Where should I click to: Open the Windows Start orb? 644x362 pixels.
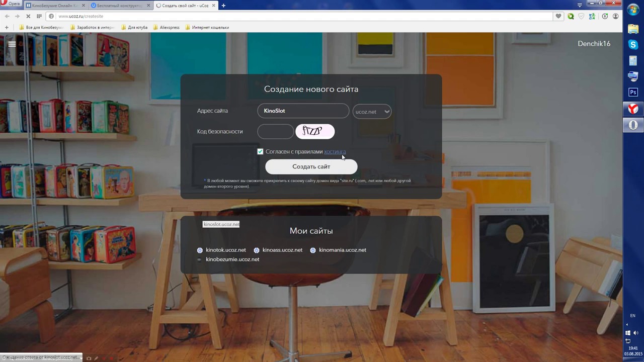(633, 10)
